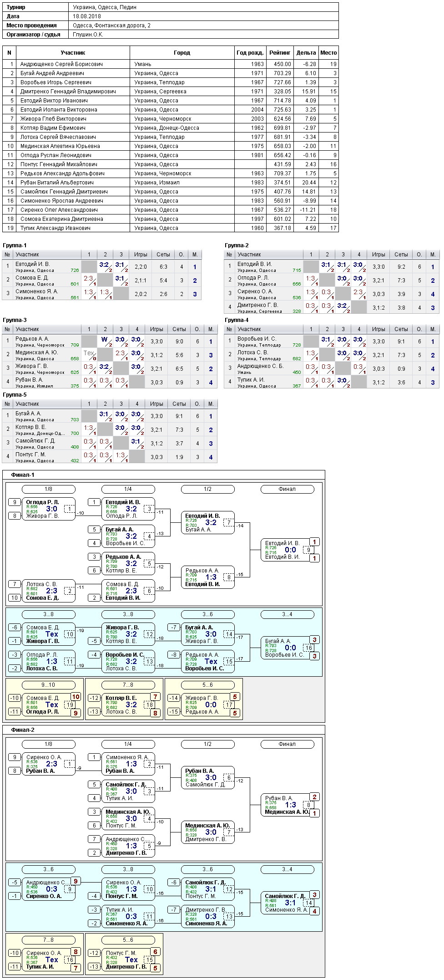Screen dimensions: 444x980
Task: Click the delta value '20.44'
Action: 309,183
